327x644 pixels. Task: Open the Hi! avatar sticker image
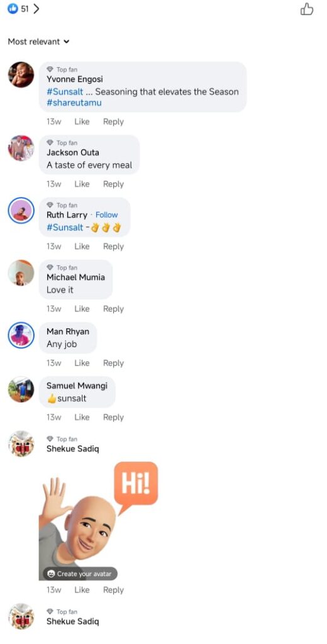pos(99,521)
